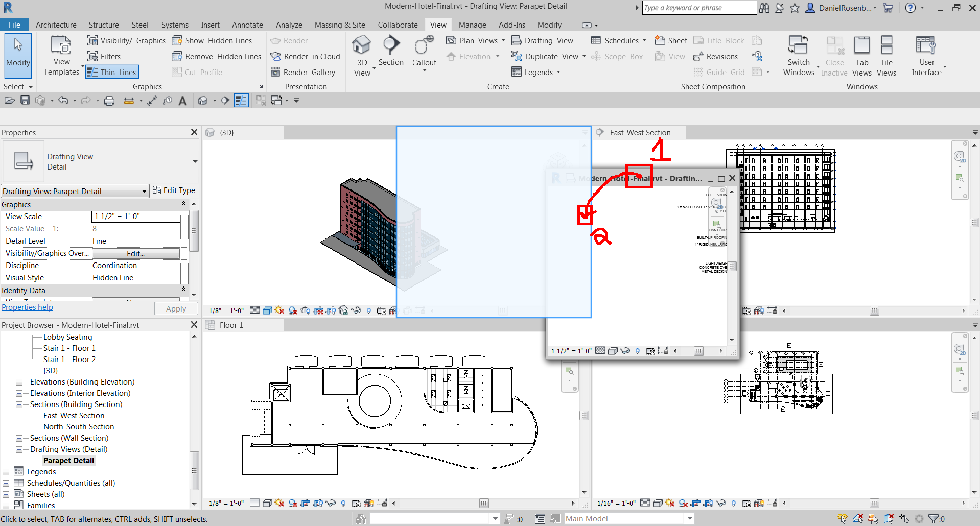Toggle Reveal Hidden Elements in Floor 1 view

343,504
